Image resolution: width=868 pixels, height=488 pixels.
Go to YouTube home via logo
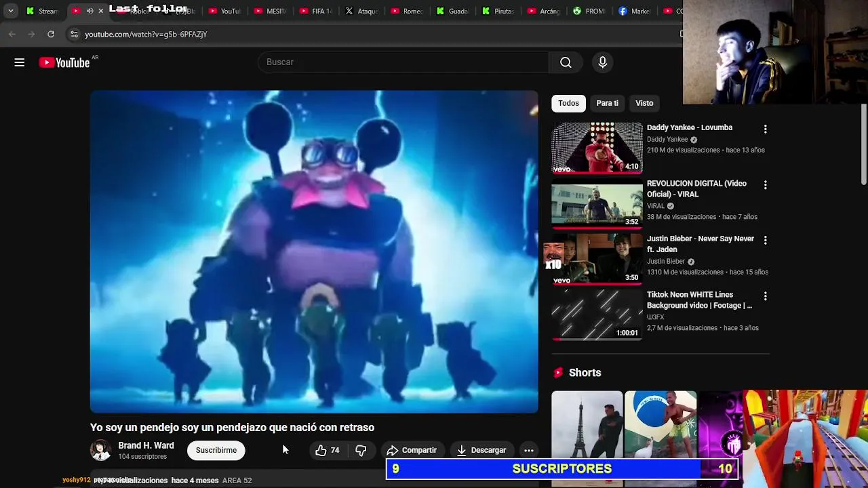pyautogui.click(x=64, y=62)
